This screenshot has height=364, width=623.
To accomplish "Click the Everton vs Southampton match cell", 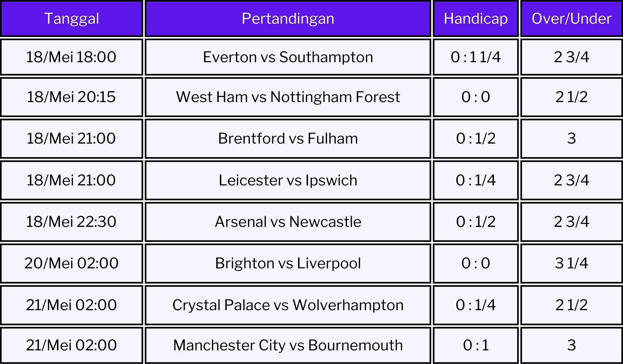I will coord(288,57).
